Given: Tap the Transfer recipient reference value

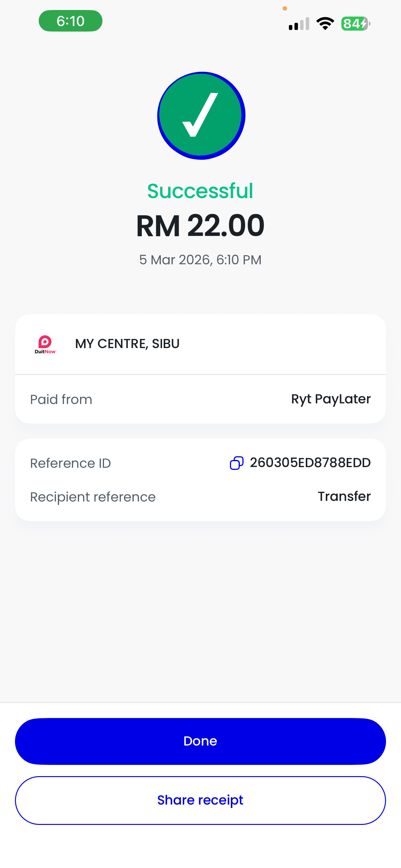Looking at the screenshot, I should (x=344, y=496).
